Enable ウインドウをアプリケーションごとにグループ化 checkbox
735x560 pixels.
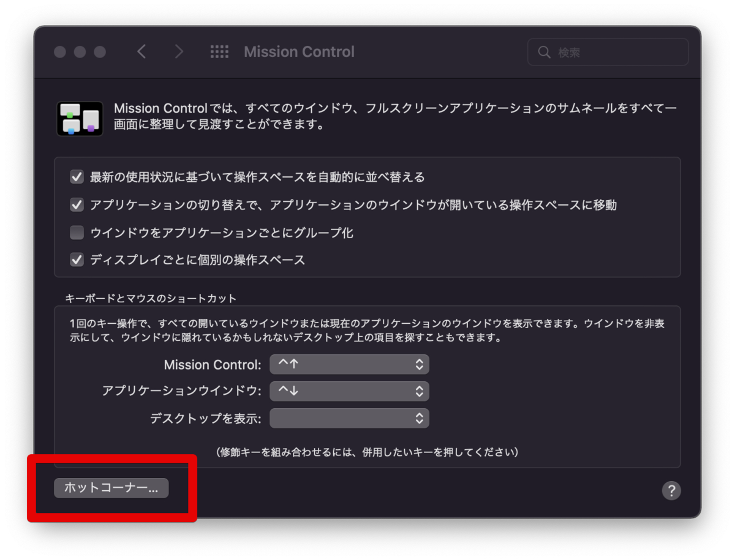(x=77, y=233)
